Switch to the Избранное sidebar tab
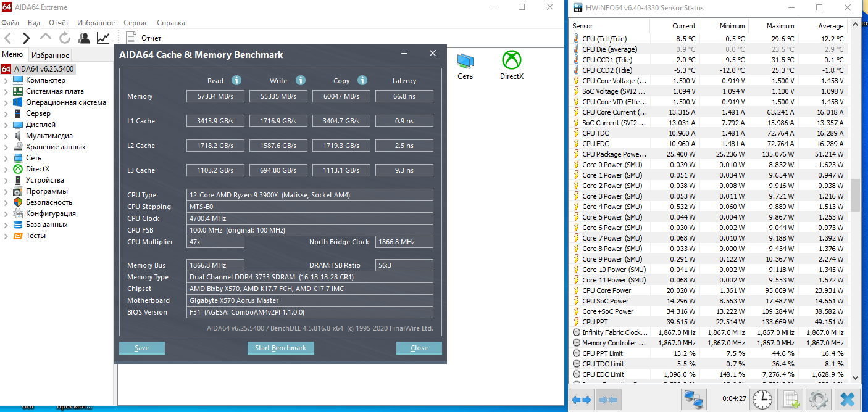The height and width of the screenshot is (412, 868). pos(51,55)
